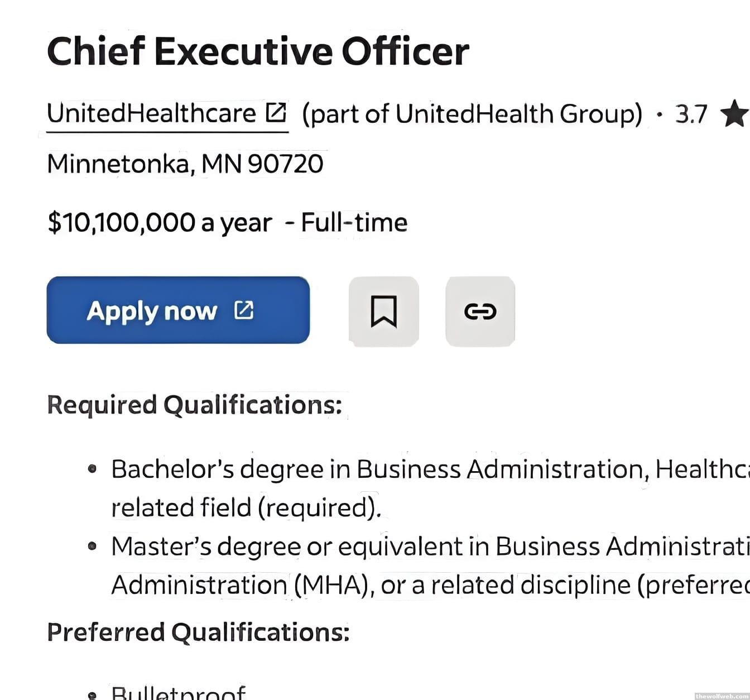Click the $10,100,000 a year salary
This screenshot has height=700, width=750.
(x=160, y=222)
